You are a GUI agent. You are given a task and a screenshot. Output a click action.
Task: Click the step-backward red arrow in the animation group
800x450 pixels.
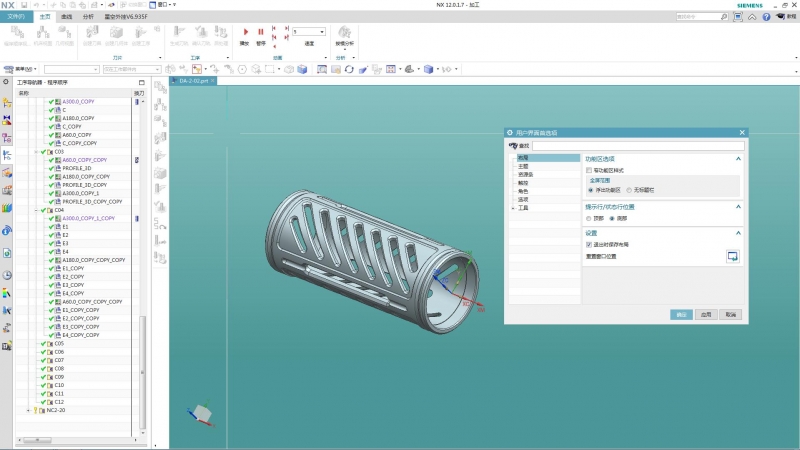274,29
